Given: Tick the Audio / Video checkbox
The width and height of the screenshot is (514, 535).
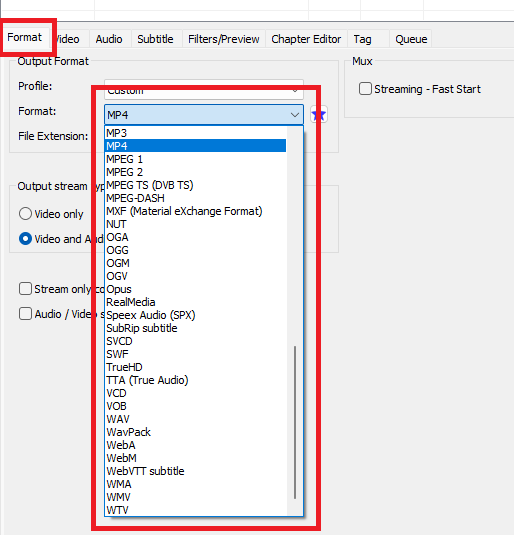Looking at the screenshot, I should [25, 314].
